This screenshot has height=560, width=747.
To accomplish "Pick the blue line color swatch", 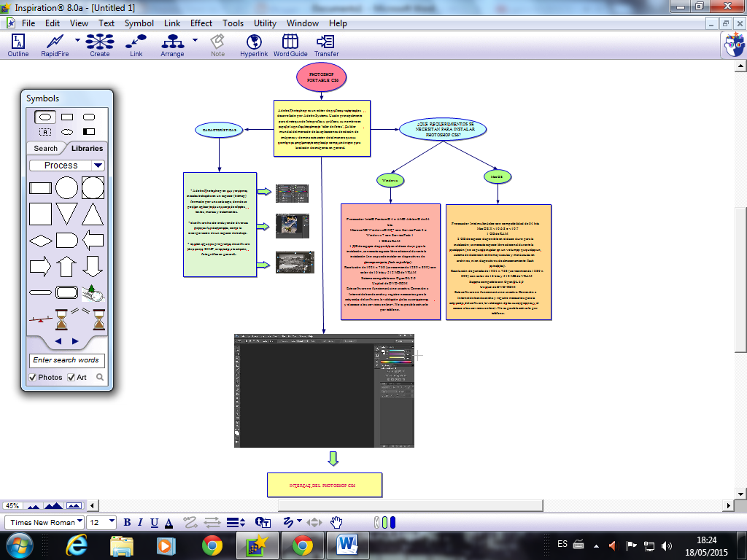I will coord(392,522).
